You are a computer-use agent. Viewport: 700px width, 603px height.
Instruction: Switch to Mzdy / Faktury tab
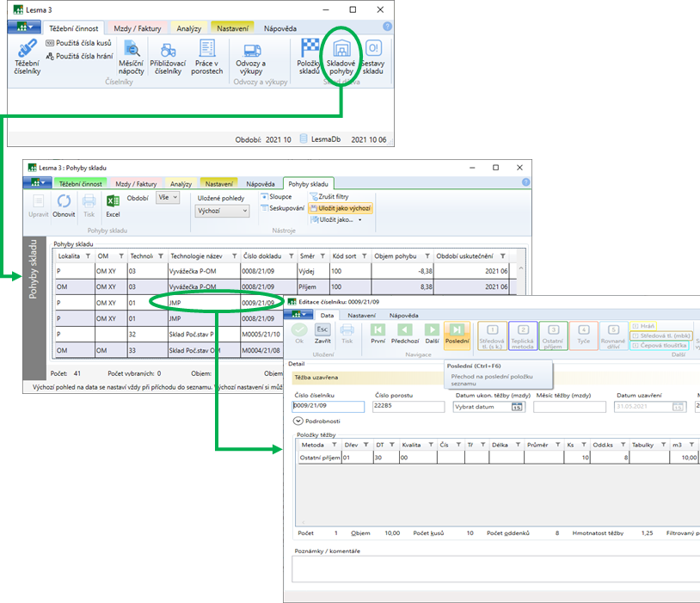pos(135,28)
